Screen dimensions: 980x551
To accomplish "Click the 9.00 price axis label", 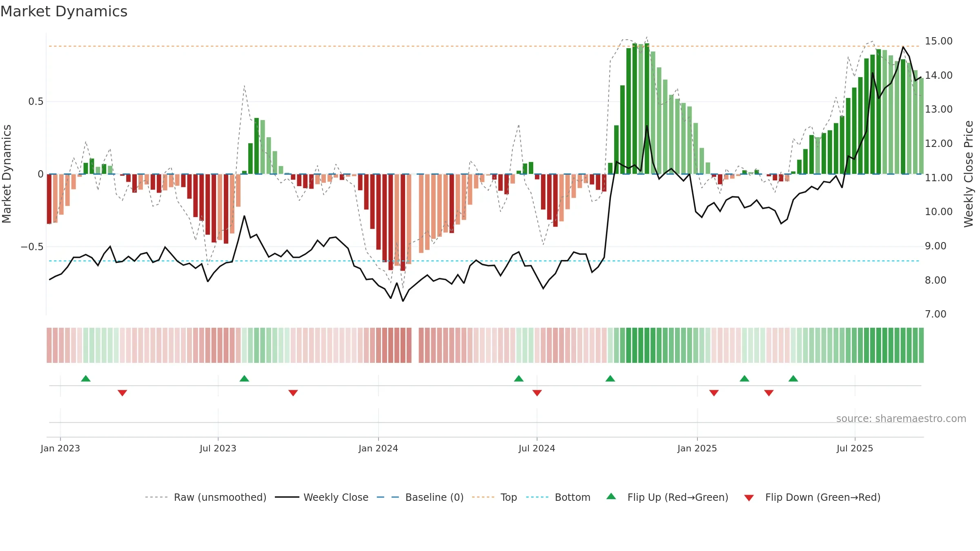I will (935, 246).
